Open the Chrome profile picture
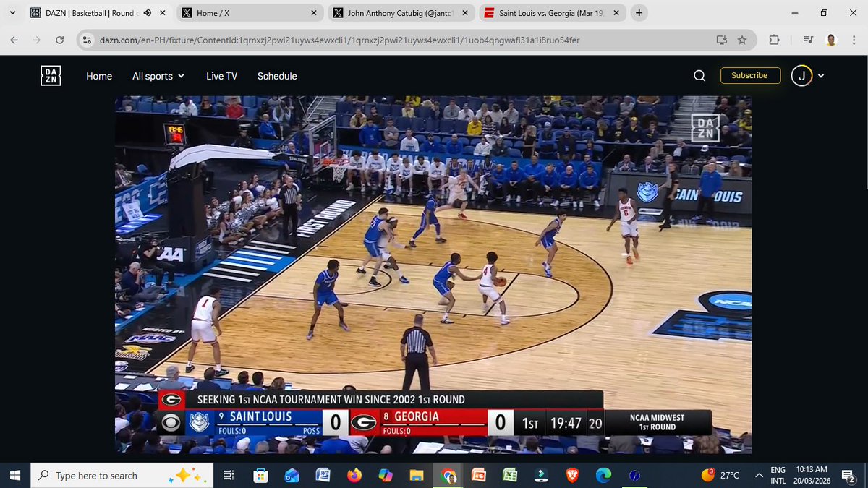 click(830, 40)
